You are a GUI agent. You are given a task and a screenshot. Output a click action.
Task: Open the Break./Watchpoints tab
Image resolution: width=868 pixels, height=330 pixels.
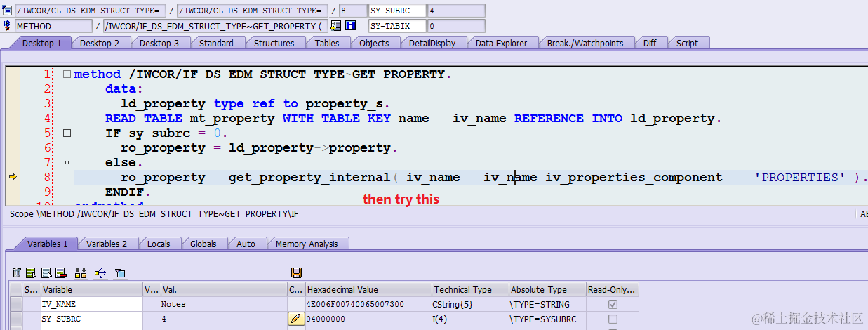585,43
